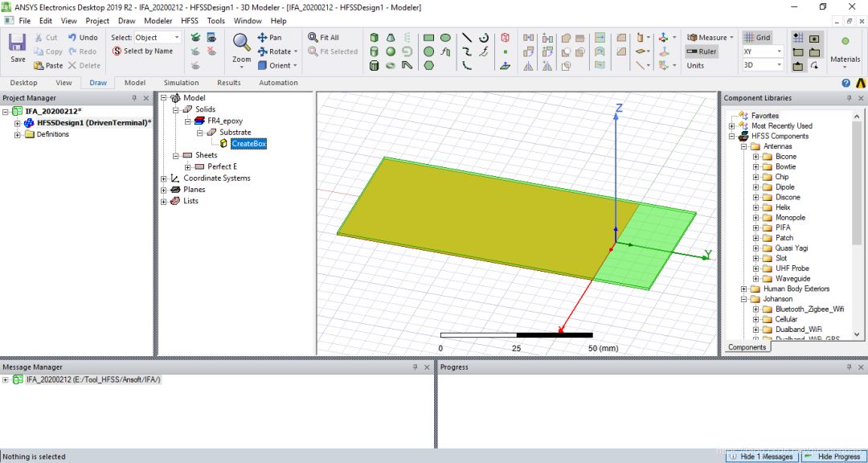
Task: Click Hide 1 Messages in status bar
Action: (762, 457)
